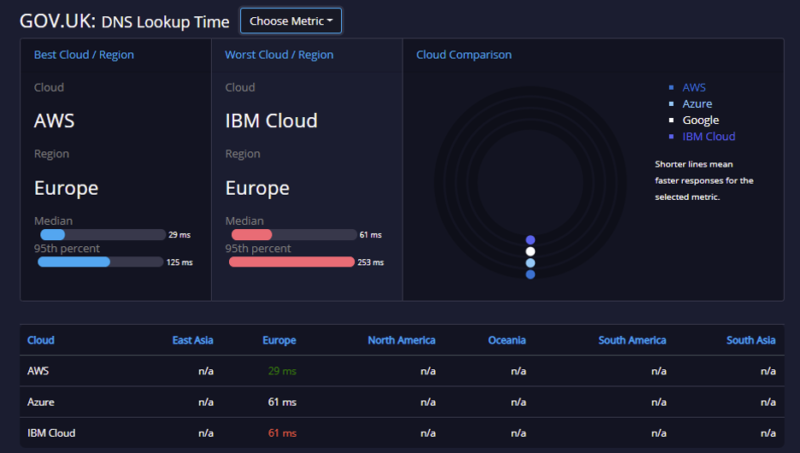
Task: Select the IBM Cloud row name in table
Action: tap(51, 433)
